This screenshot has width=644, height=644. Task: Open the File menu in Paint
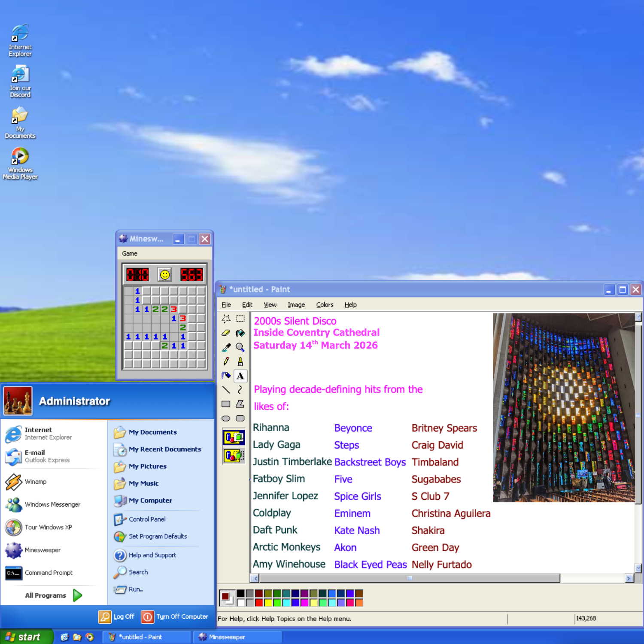(x=226, y=305)
